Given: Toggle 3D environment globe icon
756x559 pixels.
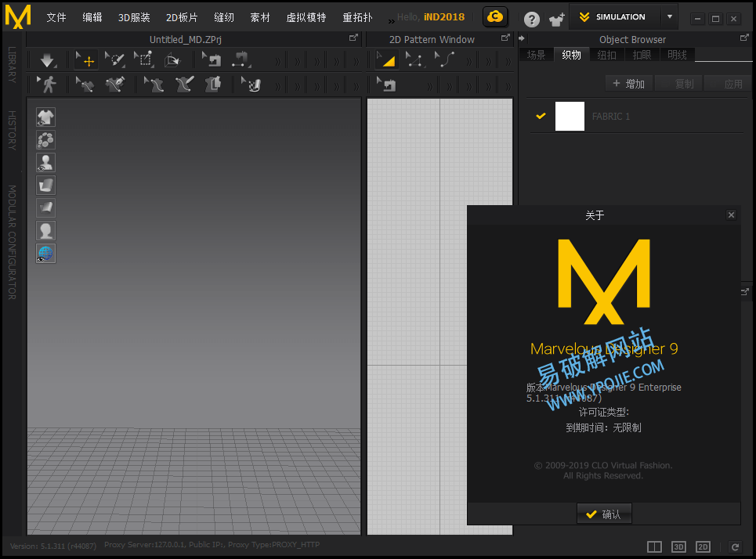Looking at the screenshot, I should 45,253.
